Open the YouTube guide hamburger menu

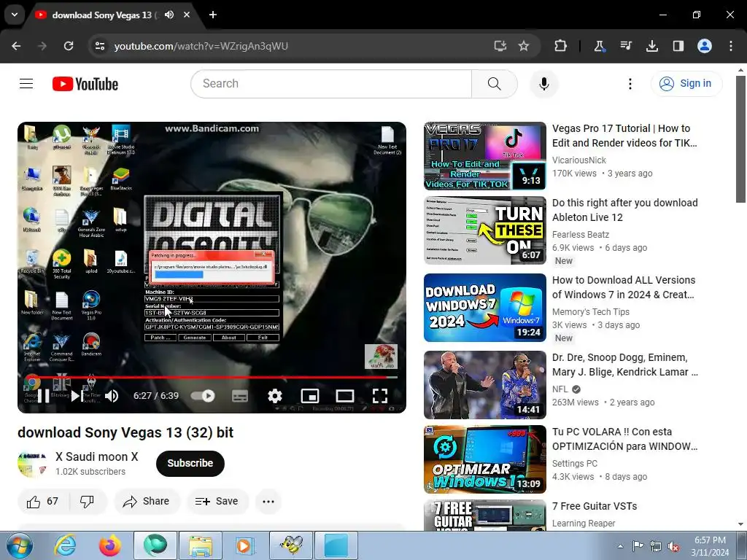click(26, 84)
